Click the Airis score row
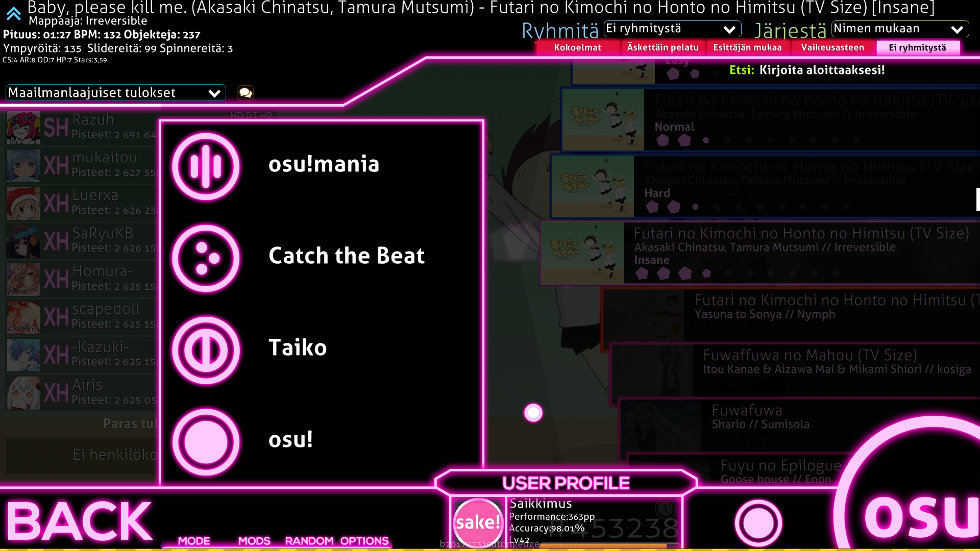 point(82,393)
